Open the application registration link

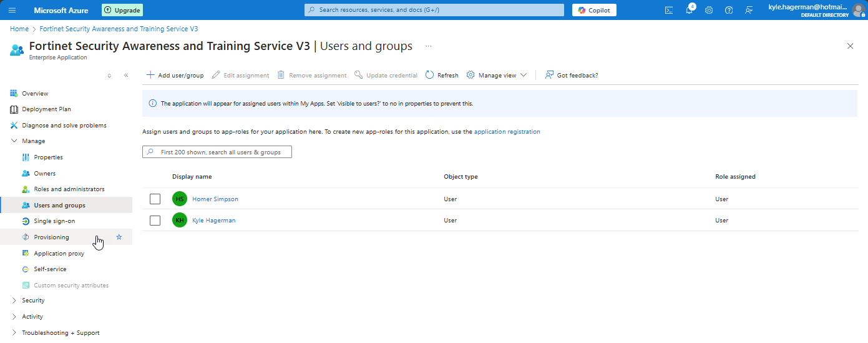[x=507, y=132]
